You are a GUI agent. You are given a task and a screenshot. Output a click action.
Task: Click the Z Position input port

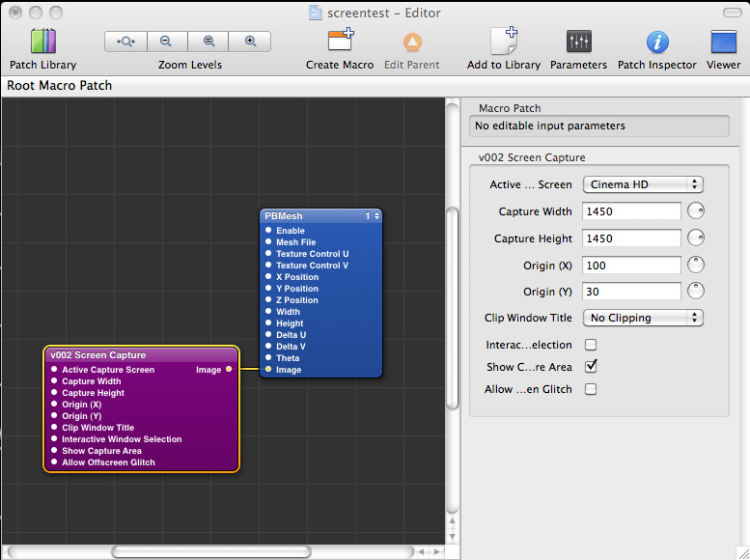click(268, 299)
